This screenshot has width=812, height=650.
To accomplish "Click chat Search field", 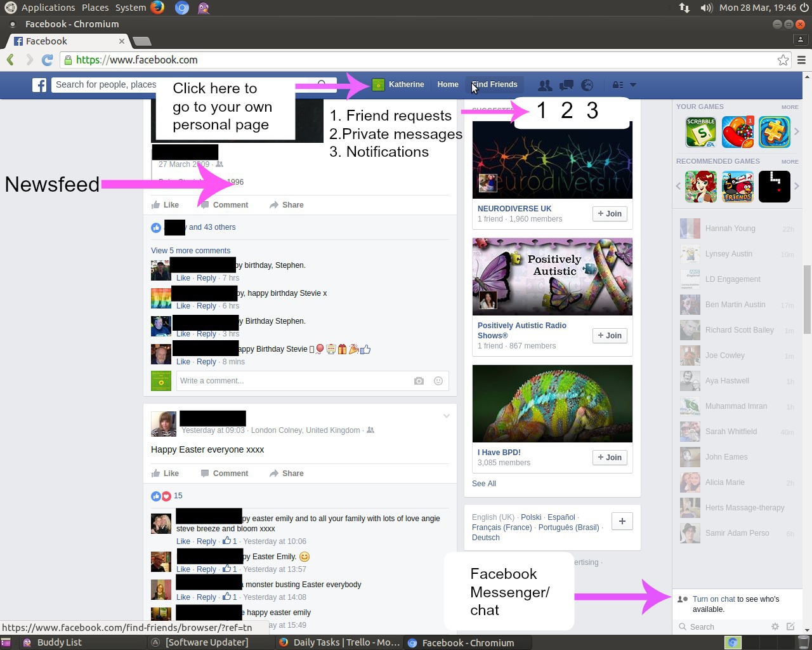I will tap(721, 627).
